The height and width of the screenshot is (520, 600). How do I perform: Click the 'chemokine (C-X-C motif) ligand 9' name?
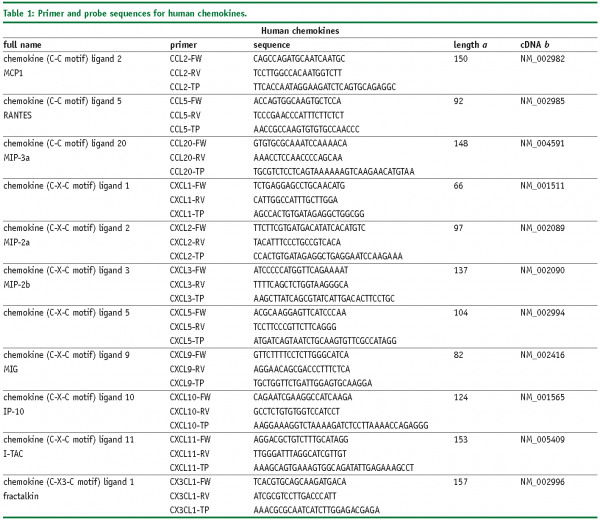click(67, 354)
